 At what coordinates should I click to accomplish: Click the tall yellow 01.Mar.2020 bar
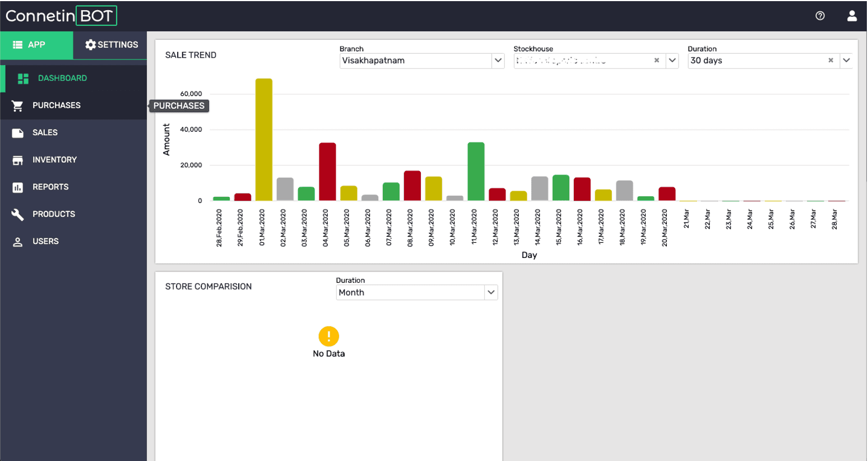point(264,140)
